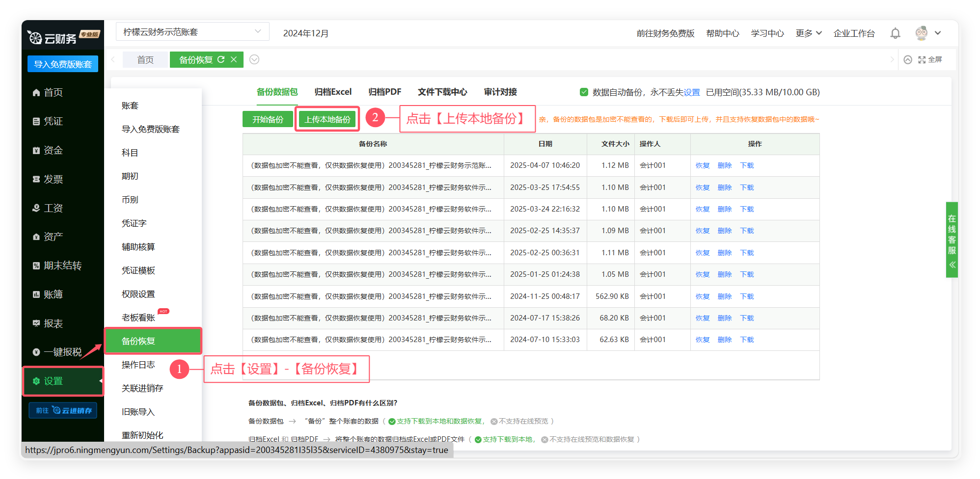
Task: Open the 期末结转 sidebar section
Action: click(62, 266)
